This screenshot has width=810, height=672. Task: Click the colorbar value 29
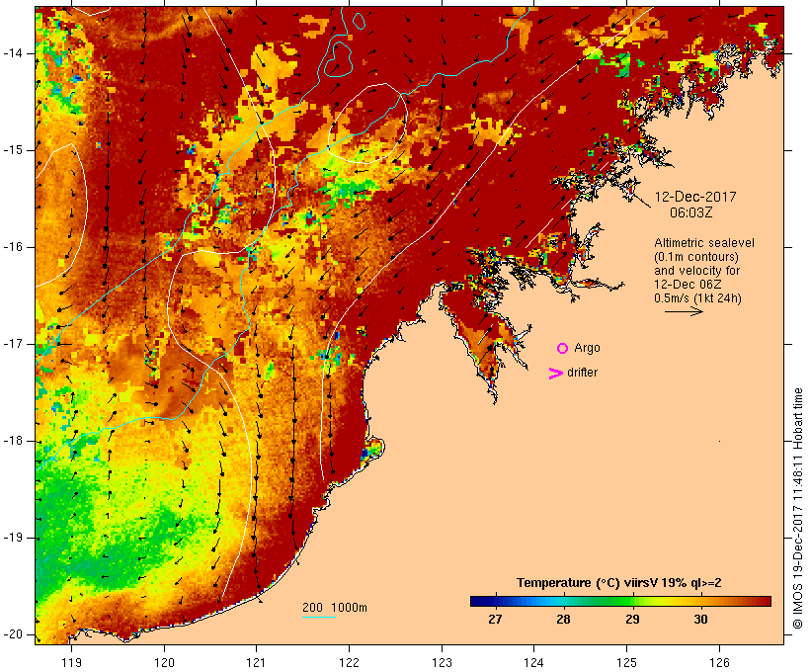[632, 619]
